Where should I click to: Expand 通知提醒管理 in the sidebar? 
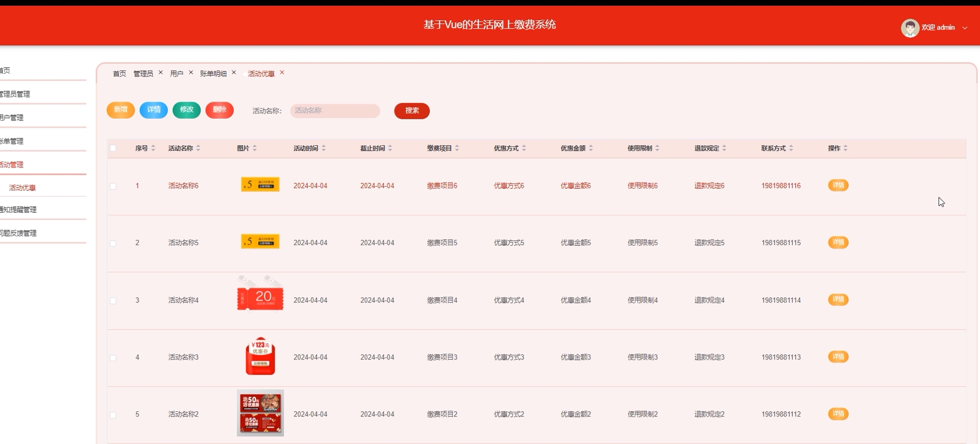point(19,210)
